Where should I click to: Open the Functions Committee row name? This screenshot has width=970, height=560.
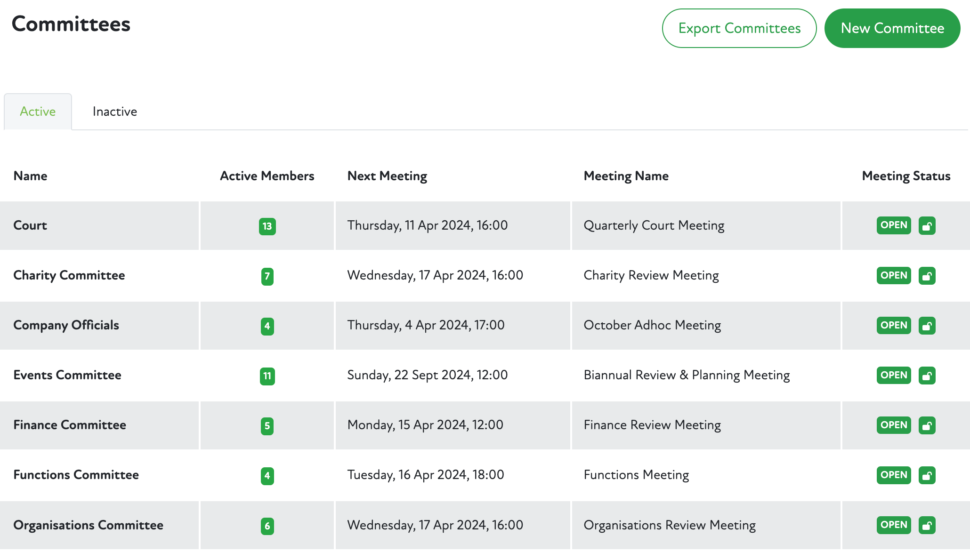[76, 475]
